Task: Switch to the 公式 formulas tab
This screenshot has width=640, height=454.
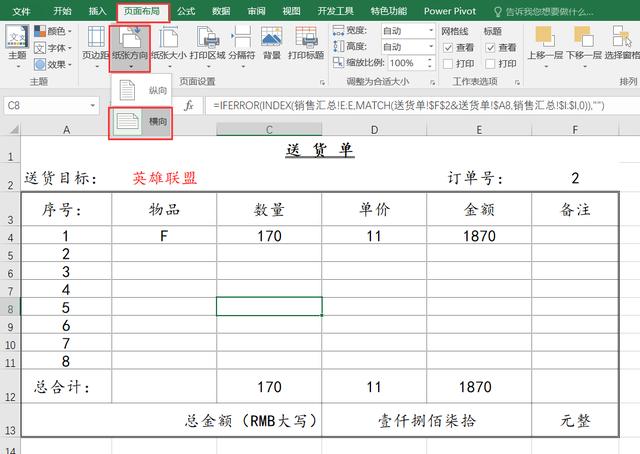Action: (x=186, y=11)
